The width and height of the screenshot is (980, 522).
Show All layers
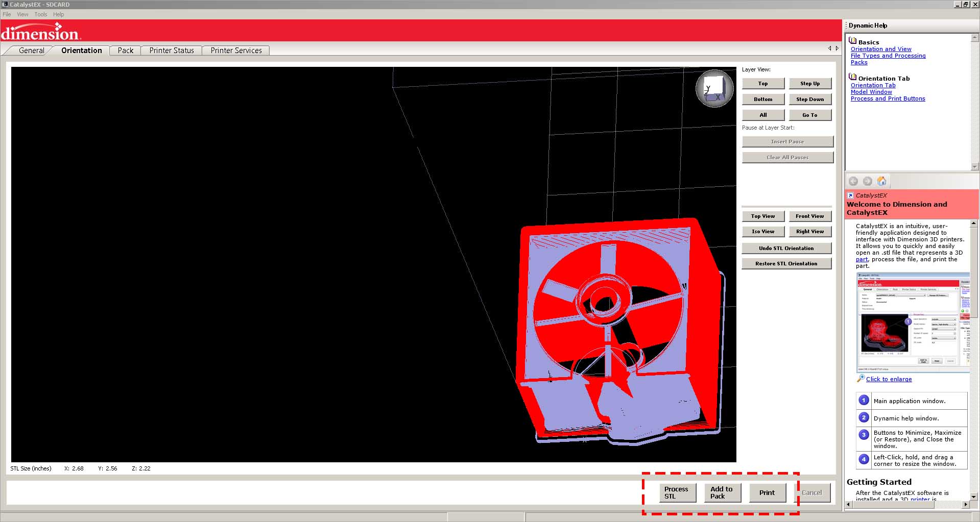[x=763, y=115]
